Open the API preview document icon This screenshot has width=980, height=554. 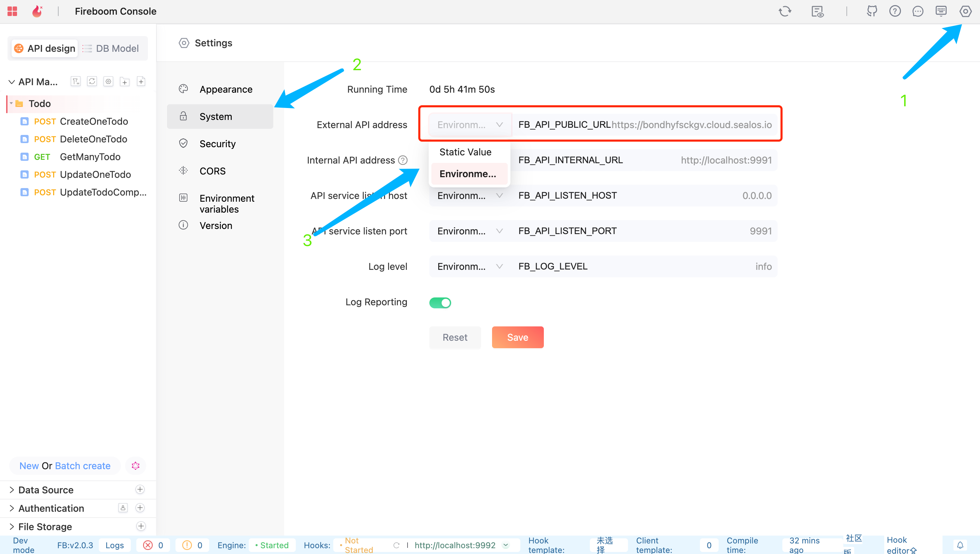(x=817, y=12)
